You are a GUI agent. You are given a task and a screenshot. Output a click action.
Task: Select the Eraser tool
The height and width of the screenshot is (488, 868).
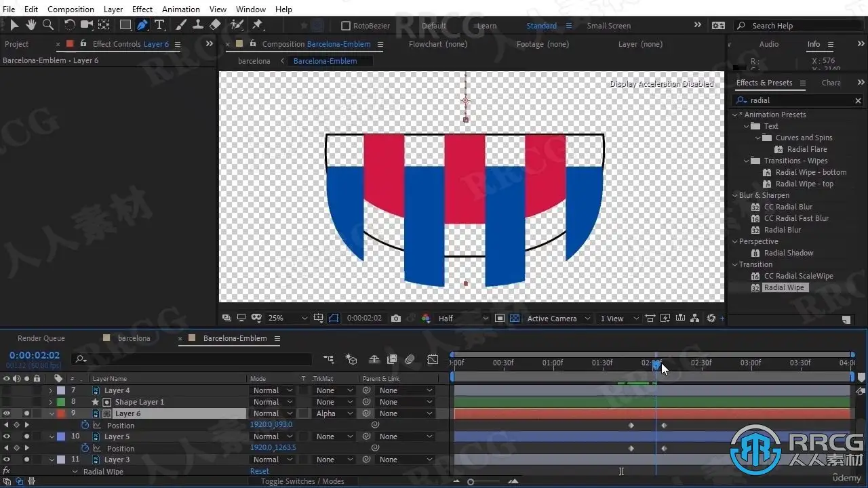[215, 25]
